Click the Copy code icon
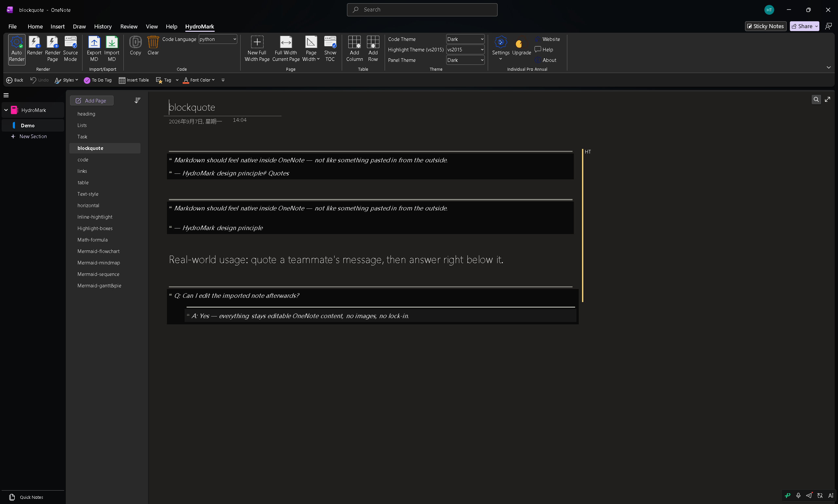 pyautogui.click(x=135, y=46)
